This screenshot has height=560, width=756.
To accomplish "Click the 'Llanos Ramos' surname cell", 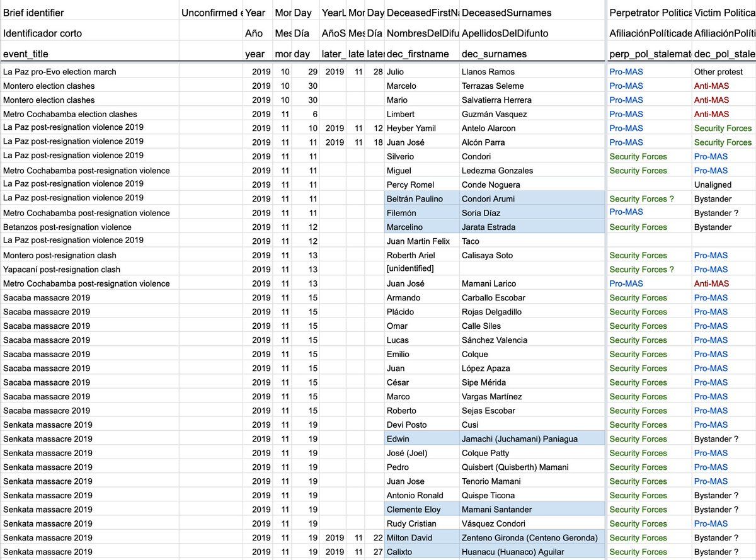I will tap(488, 72).
